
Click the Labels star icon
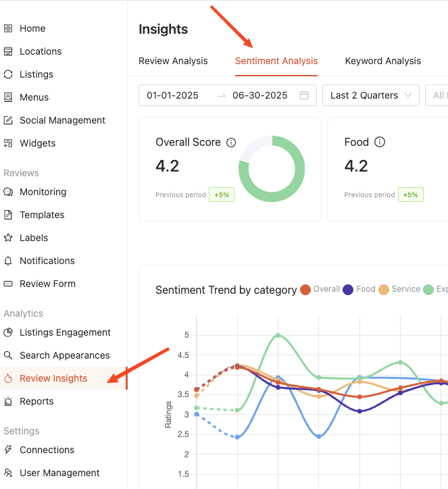coord(8,238)
